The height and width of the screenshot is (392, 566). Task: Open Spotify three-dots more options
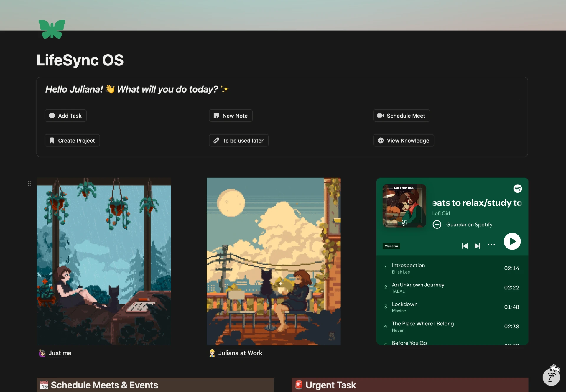pos(491,245)
